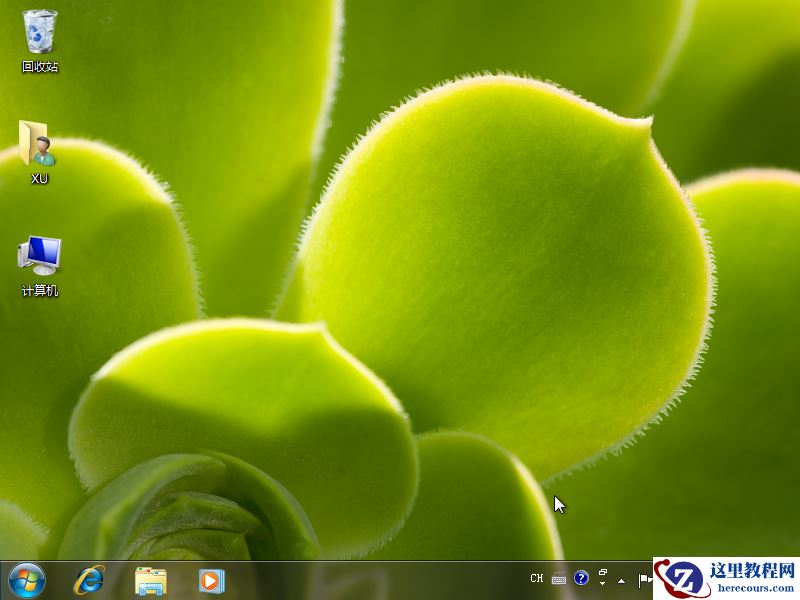The image size is (800, 600).
Task: Click the XU label text below the folder
Action: click(38, 178)
